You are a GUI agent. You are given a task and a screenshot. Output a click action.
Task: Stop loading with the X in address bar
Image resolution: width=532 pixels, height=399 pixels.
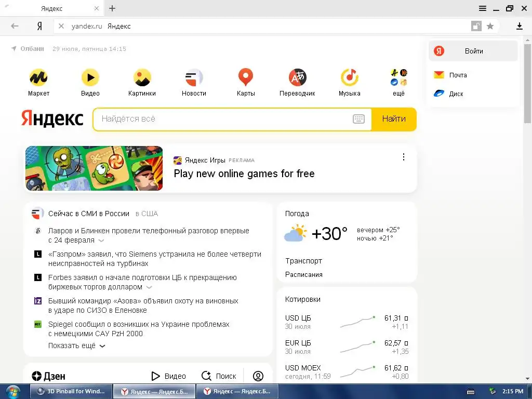(x=61, y=26)
